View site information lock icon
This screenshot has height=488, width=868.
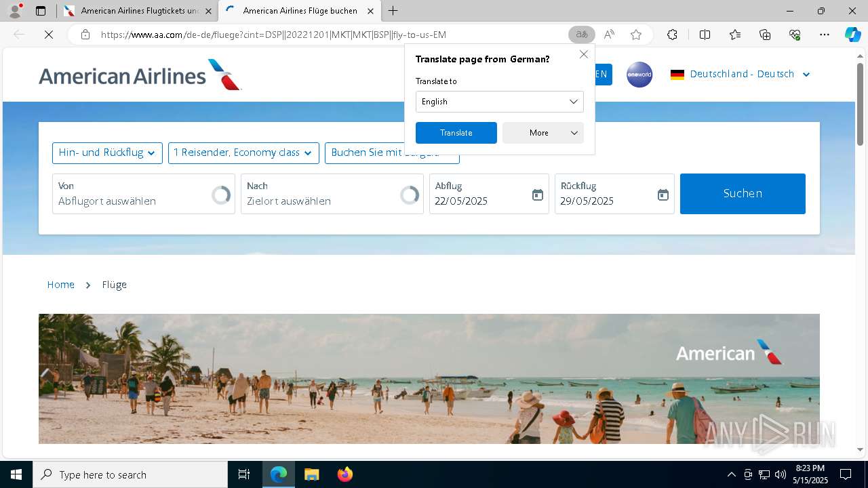85,35
